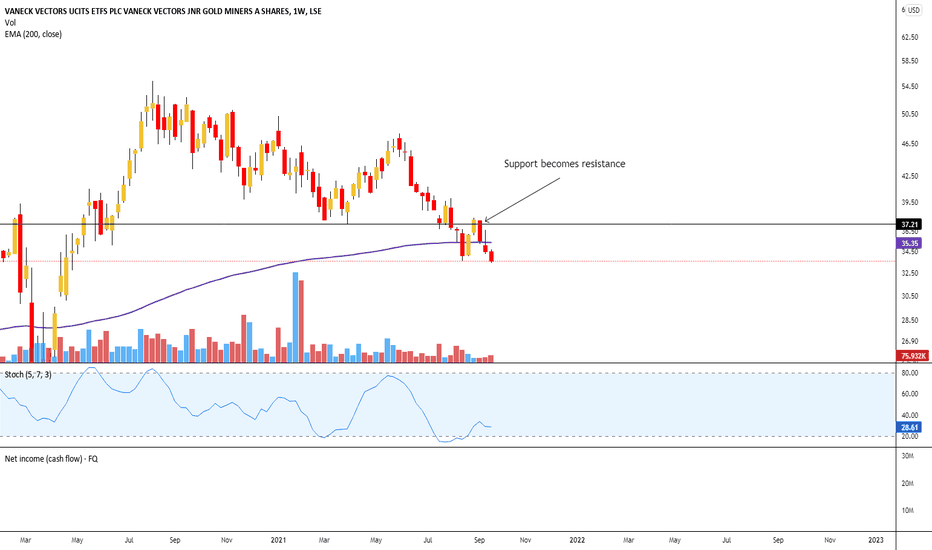Click the 40.00 stochastic scale label
932x550 pixels.
(909, 416)
